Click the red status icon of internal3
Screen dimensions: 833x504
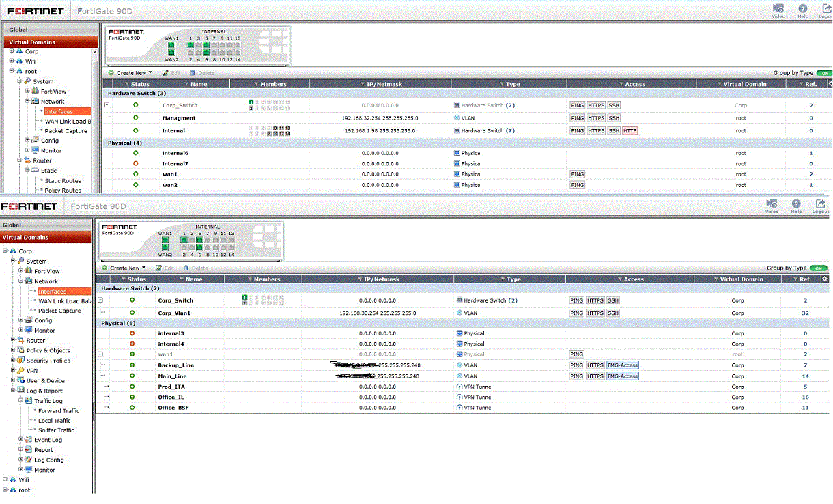tap(132, 333)
